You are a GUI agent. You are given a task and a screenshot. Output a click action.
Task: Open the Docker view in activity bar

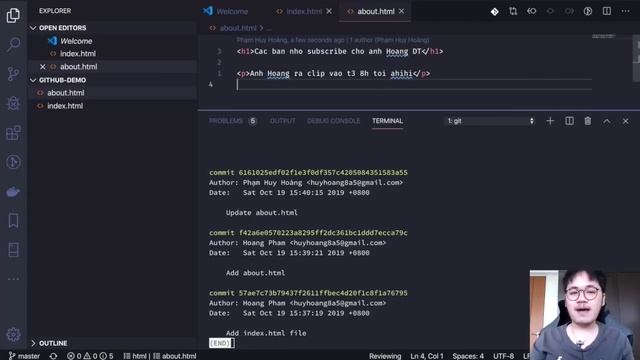point(13,191)
